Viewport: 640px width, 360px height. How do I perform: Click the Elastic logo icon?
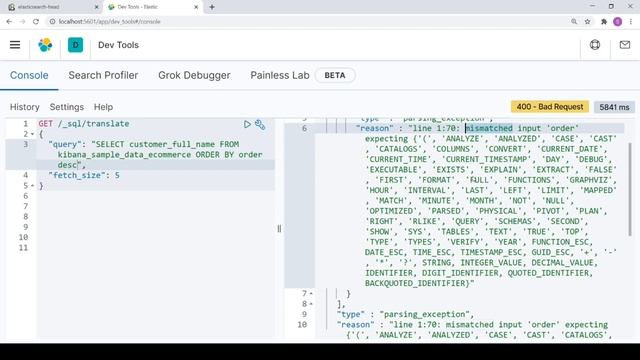click(x=45, y=45)
